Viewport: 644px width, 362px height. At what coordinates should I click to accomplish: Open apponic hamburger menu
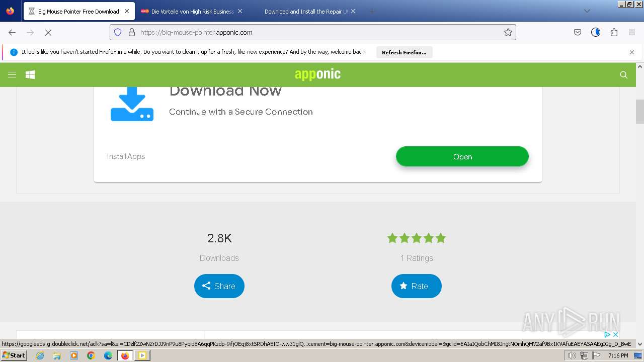point(12,75)
